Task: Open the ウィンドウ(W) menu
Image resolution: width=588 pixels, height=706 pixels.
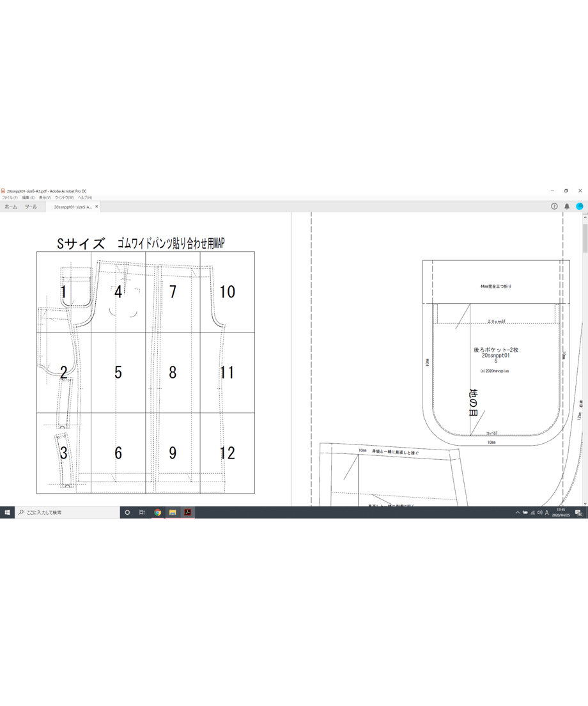Action: (65, 198)
